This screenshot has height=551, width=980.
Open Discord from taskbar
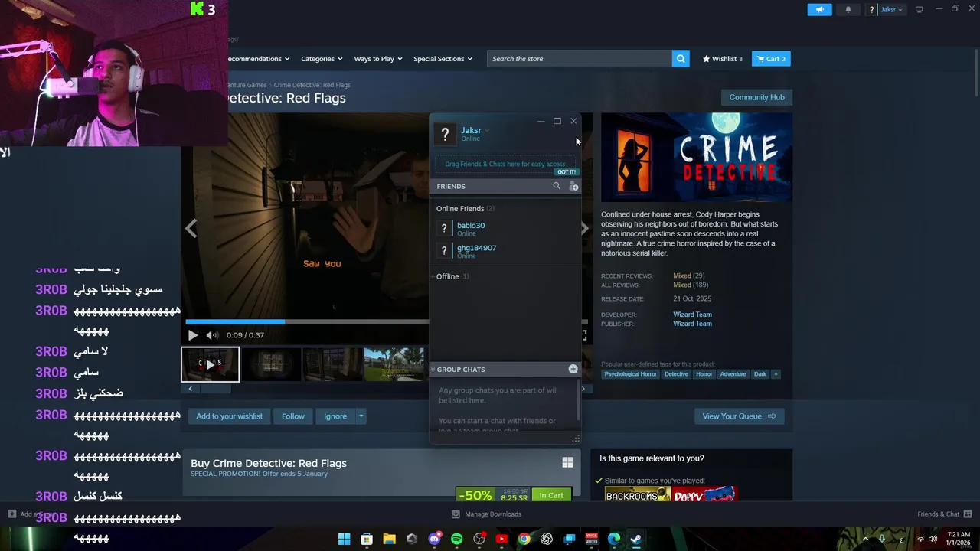[434, 539]
